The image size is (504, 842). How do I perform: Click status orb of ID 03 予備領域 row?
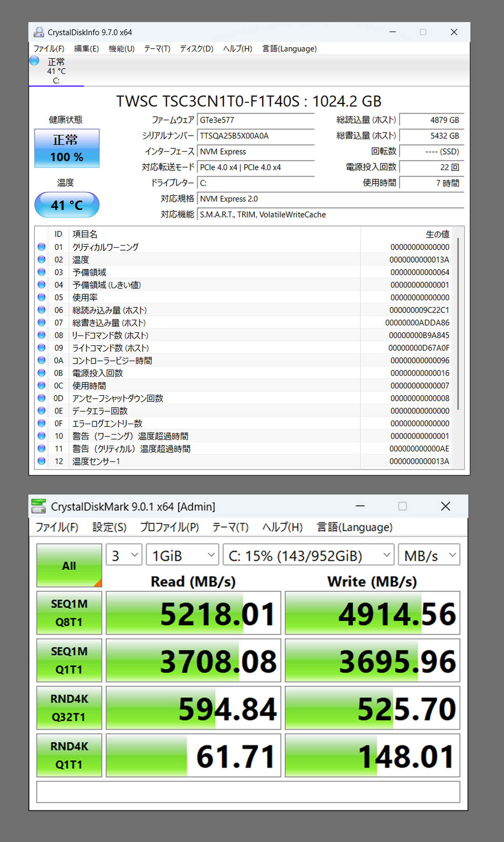42,272
